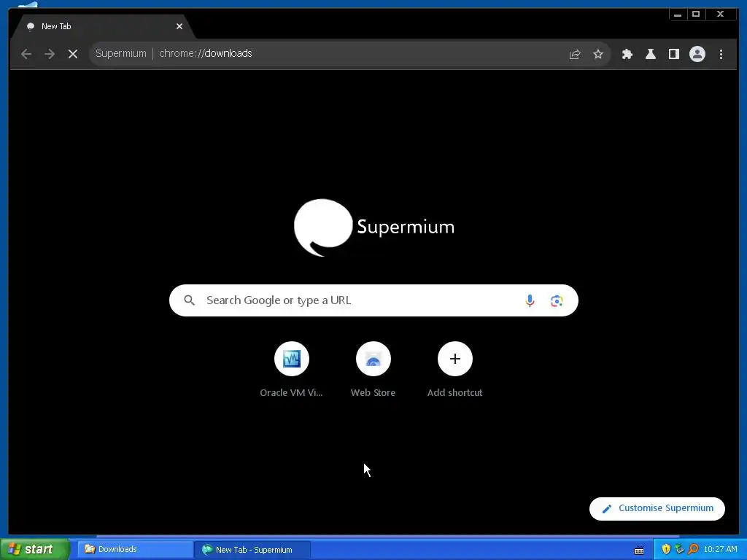The image size is (747, 560).
Task: Click the security shield tray icon
Action: [x=666, y=549]
